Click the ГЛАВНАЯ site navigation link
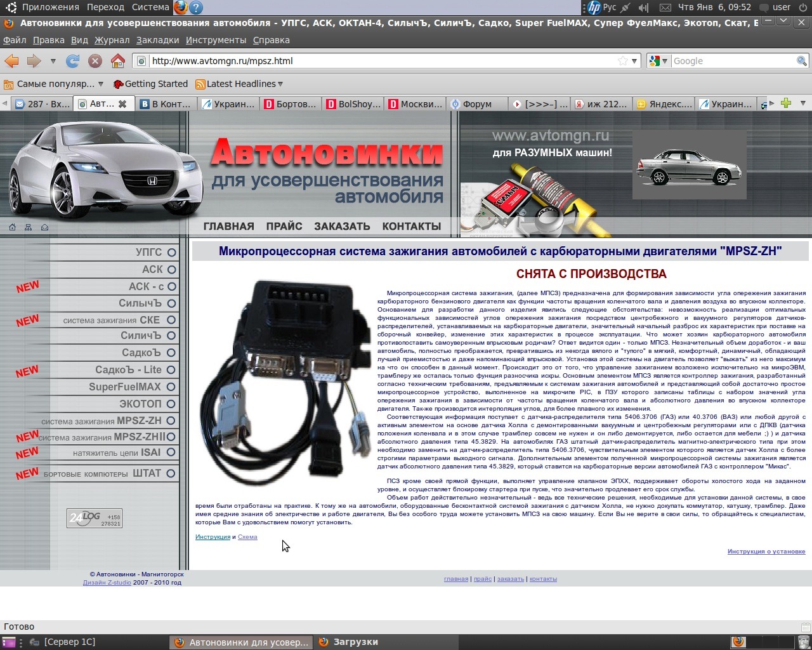 [x=228, y=227]
